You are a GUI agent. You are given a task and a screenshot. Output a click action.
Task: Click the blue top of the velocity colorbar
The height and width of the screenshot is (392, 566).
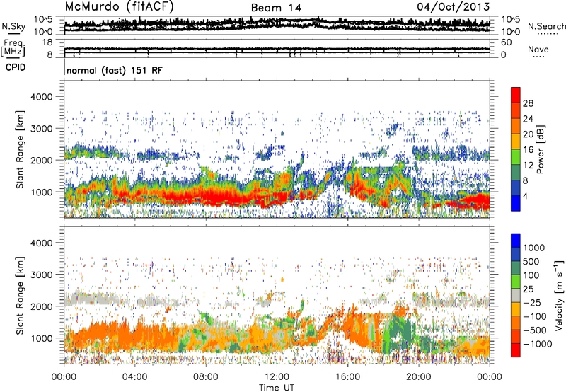(516, 241)
